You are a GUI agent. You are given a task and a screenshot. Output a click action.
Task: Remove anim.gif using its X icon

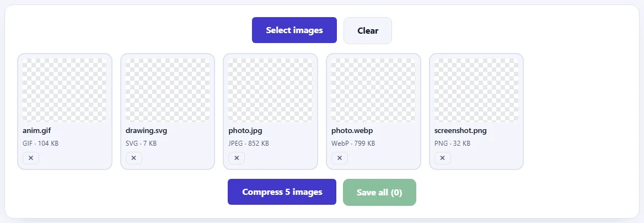31,158
